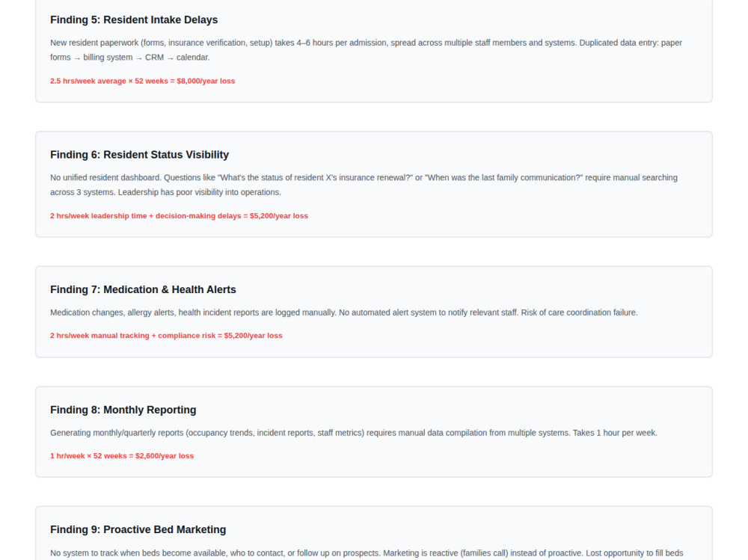Click the heading 'Finding 5: Resident Intake Delays'
The image size is (748, 560).
(134, 19)
